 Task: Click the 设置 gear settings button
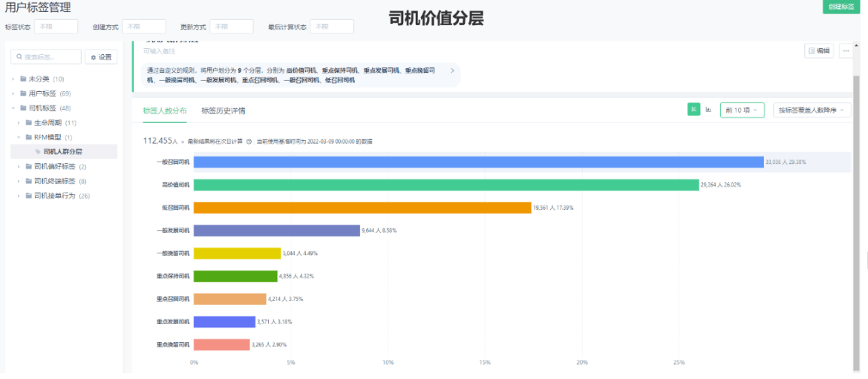(x=101, y=57)
